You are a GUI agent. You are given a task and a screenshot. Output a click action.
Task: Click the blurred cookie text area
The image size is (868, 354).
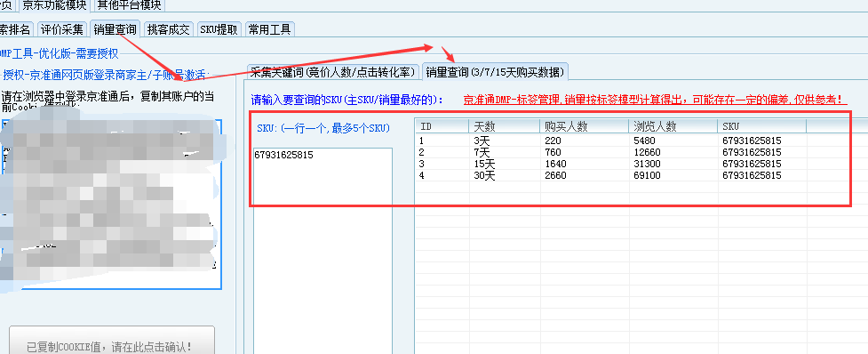(111, 204)
